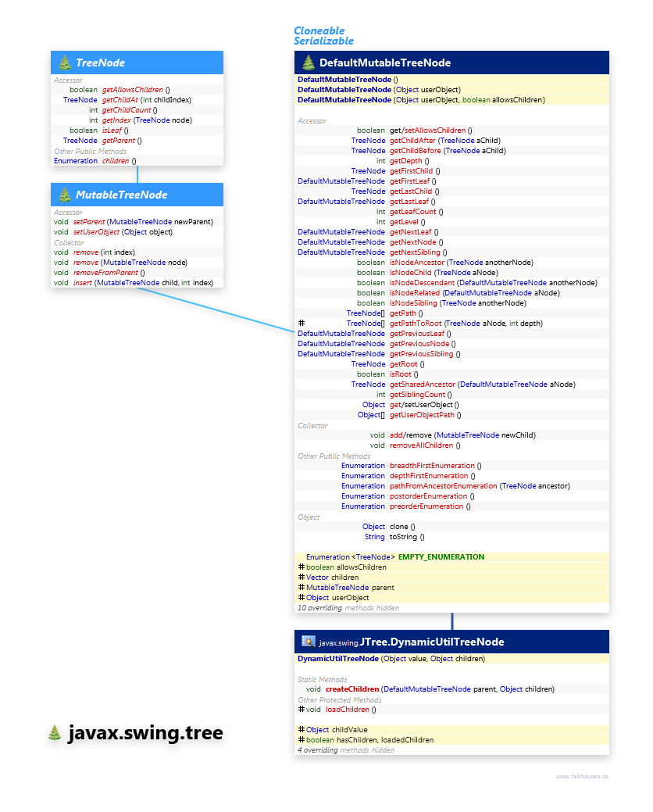Select the postorderEnumeration method
This screenshot has height=812, width=653.
(429, 496)
